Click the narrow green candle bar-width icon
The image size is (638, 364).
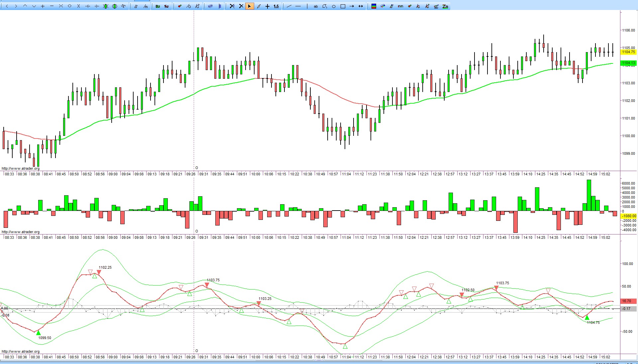tap(106, 6)
